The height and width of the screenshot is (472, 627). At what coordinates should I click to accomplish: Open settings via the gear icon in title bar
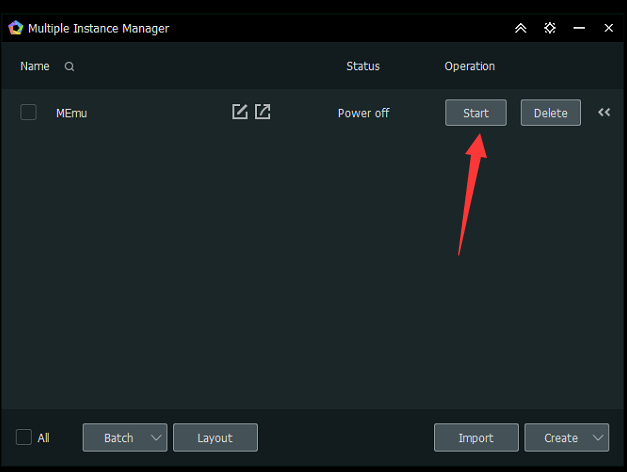pyautogui.click(x=549, y=28)
